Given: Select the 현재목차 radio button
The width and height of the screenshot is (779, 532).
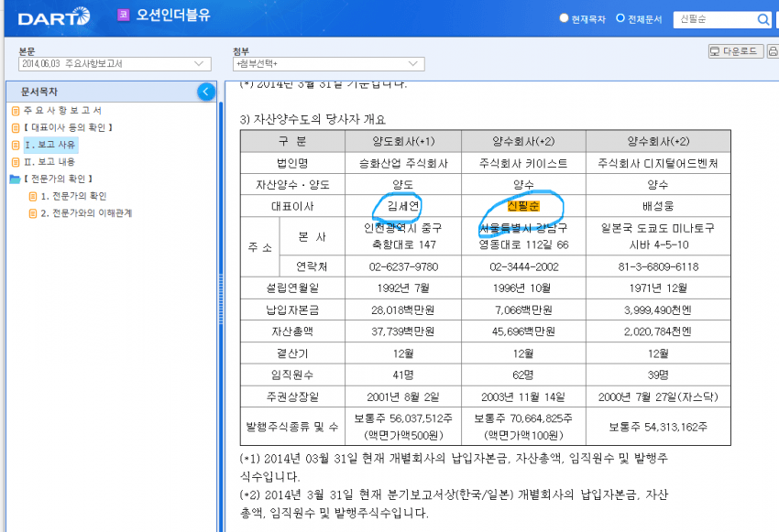Looking at the screenshot, I should click(564, 18).
